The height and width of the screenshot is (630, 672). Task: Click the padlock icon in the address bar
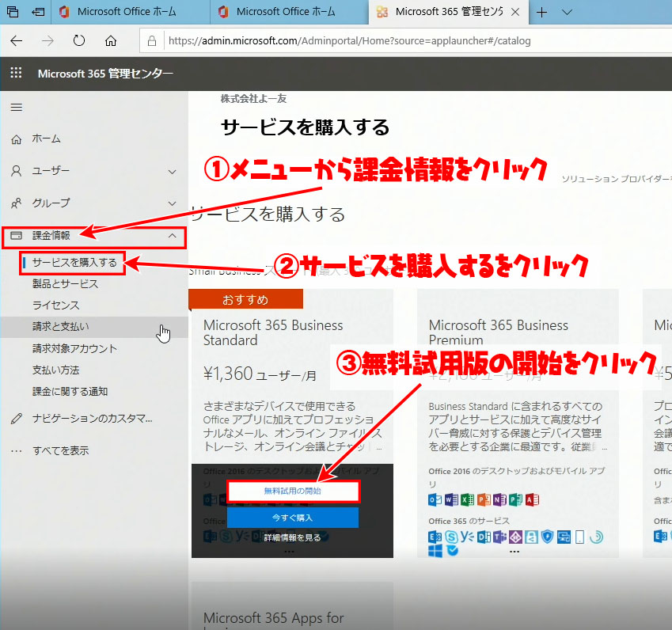[x=152, y=40]
